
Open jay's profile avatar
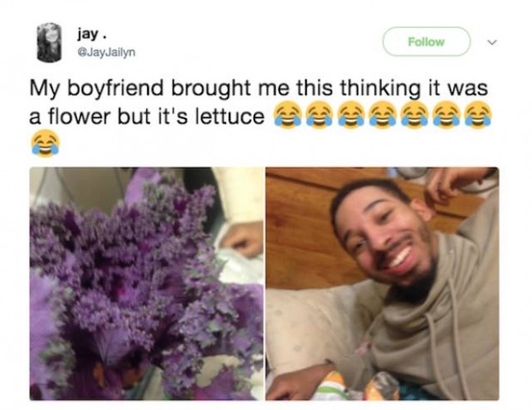49,43
